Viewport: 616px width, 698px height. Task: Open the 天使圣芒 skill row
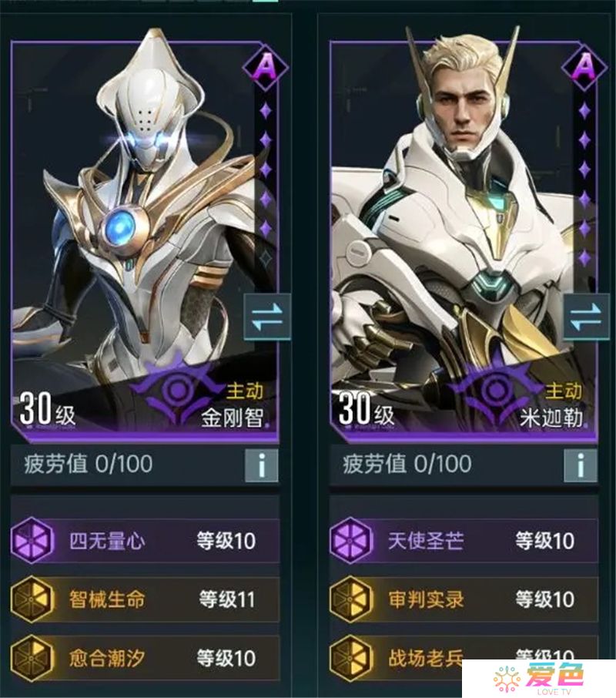pos(464,541)
